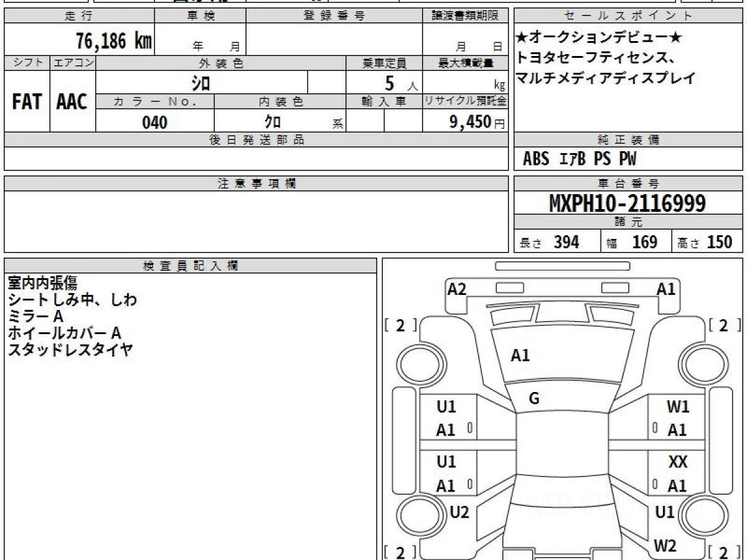Click the 注意事項欄 header
The height and width of the screenshot is (560, 747).
(x=256, y=184)
